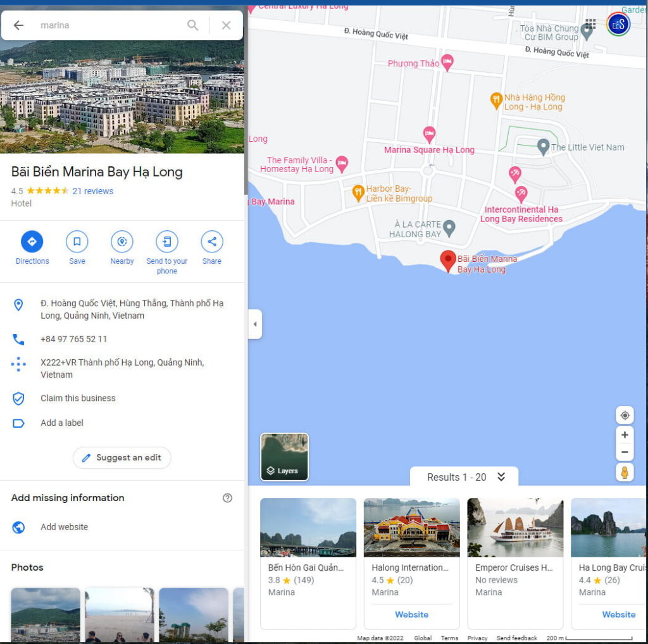Viewport: 648px width, 644px height.
Task: Click Website link for Halong International
Action: click(411, 615)
